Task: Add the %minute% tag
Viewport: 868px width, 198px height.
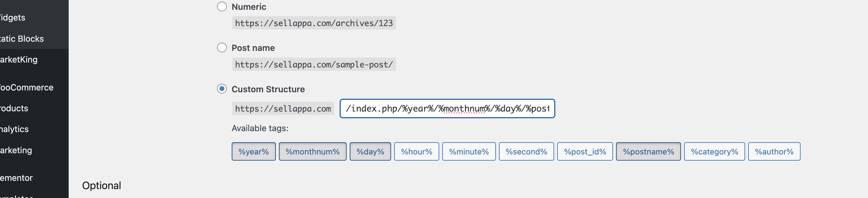Action: click(x=469, y=151)
